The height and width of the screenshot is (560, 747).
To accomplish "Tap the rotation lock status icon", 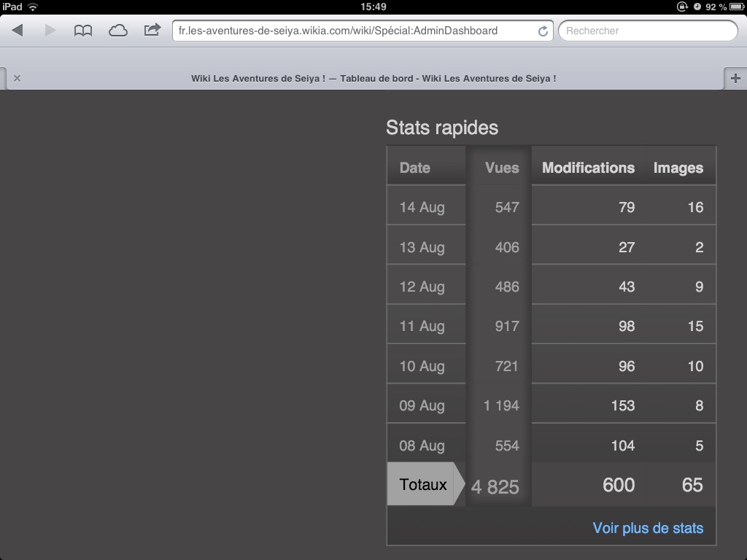I will [x=682, y=7].
